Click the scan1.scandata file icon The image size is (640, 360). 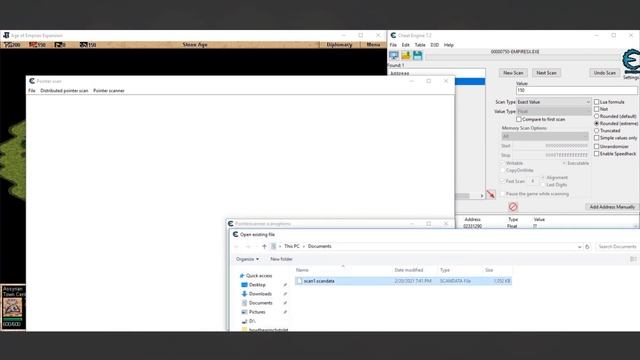pos(299,281)
